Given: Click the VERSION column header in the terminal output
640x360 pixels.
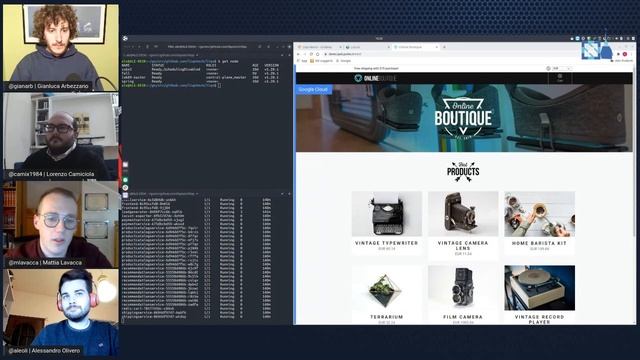Looking at the screenshot, I should [x=271, y=65].
